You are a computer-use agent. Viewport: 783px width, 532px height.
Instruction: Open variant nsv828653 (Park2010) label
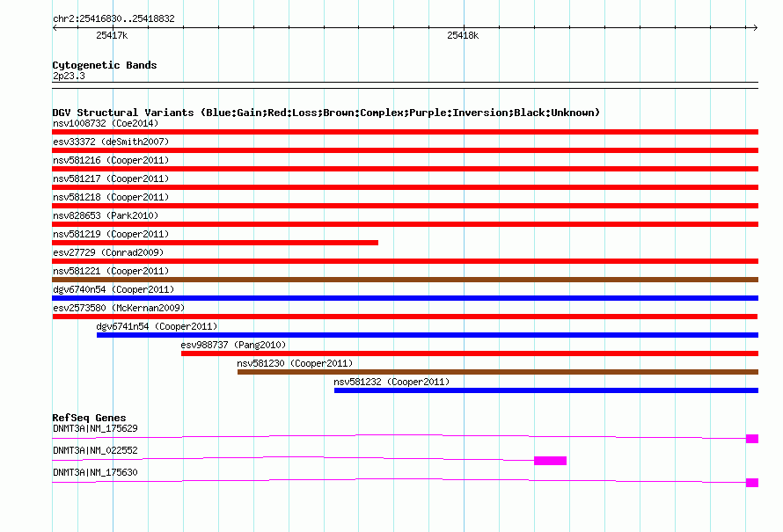106,215
